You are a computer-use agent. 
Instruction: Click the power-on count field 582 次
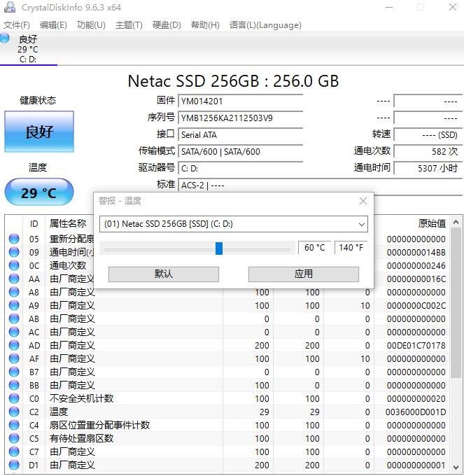[428, 151]
